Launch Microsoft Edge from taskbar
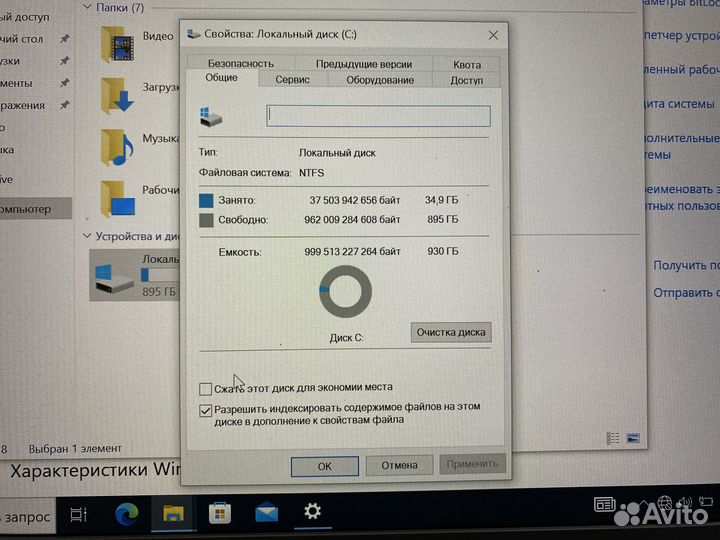Viewport: 720px width, 540px height. tap(127, 514)
